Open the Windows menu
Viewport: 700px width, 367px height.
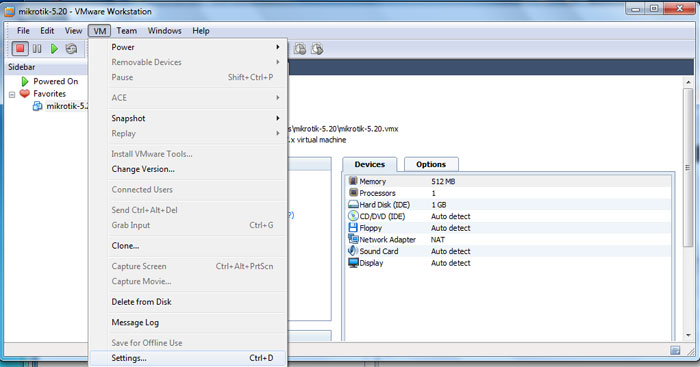[165, 31]
